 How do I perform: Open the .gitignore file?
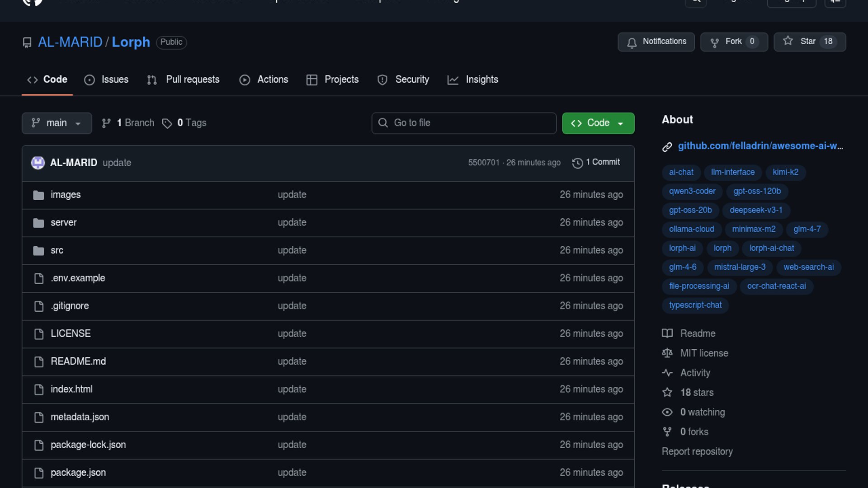[70, 306]
